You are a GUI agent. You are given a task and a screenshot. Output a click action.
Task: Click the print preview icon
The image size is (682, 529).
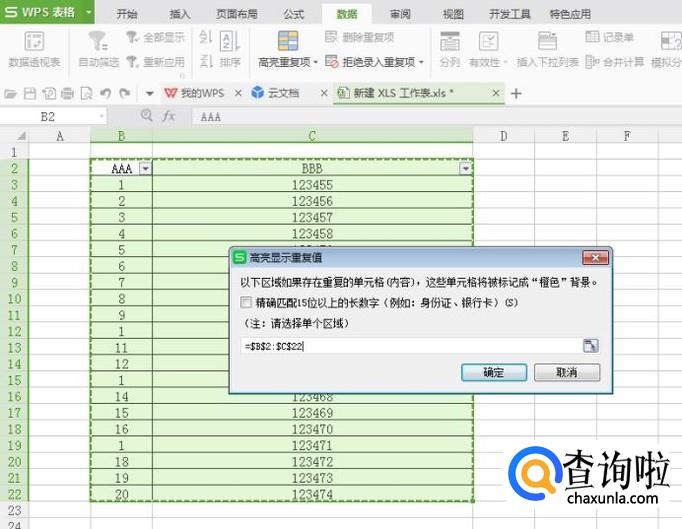[x=87, y=94]
